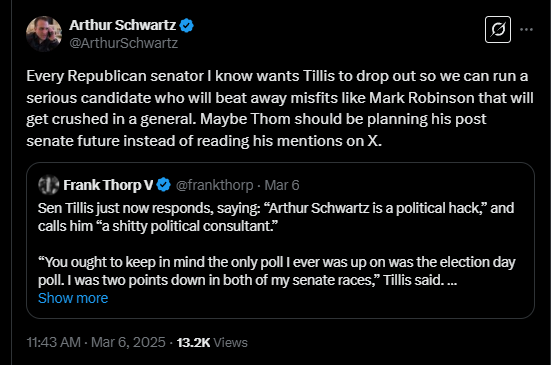
Task: Click the Grok icon on the post
Action: [x=498, y=30]
